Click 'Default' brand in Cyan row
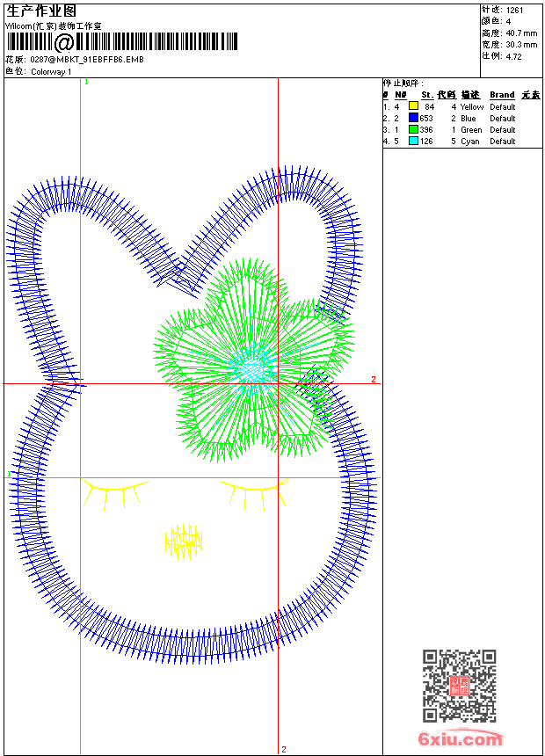The height and width of the screenshot is (756, 545). 503,142
